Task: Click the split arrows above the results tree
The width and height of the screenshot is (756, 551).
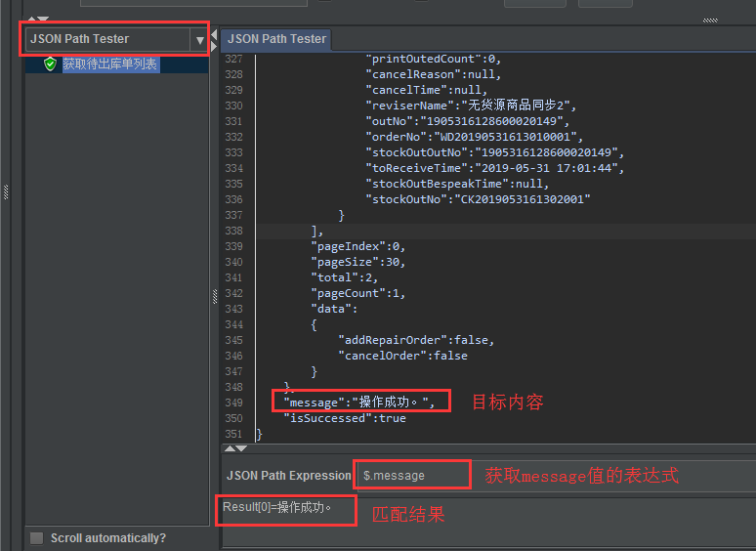Action: point(38,19)
